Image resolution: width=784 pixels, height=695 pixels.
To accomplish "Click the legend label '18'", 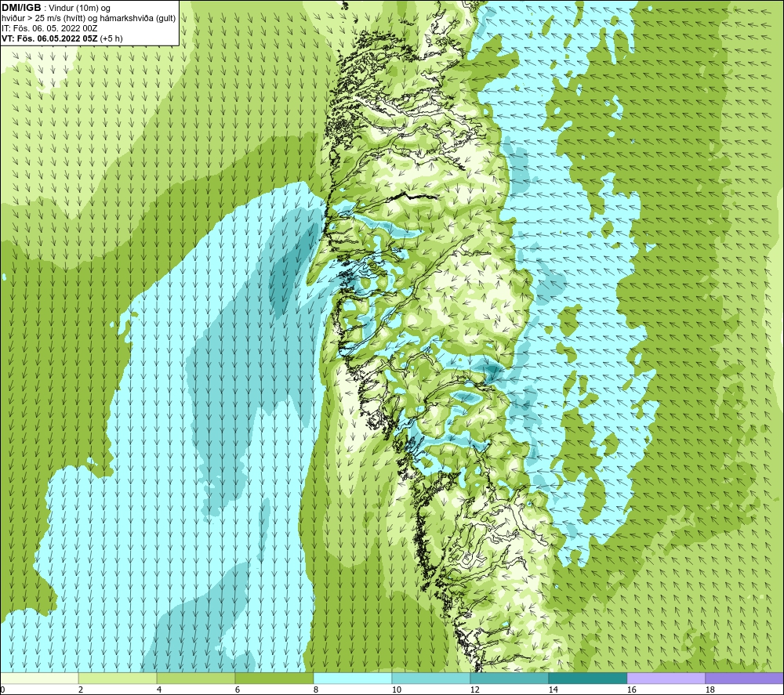I will [710, 690].
